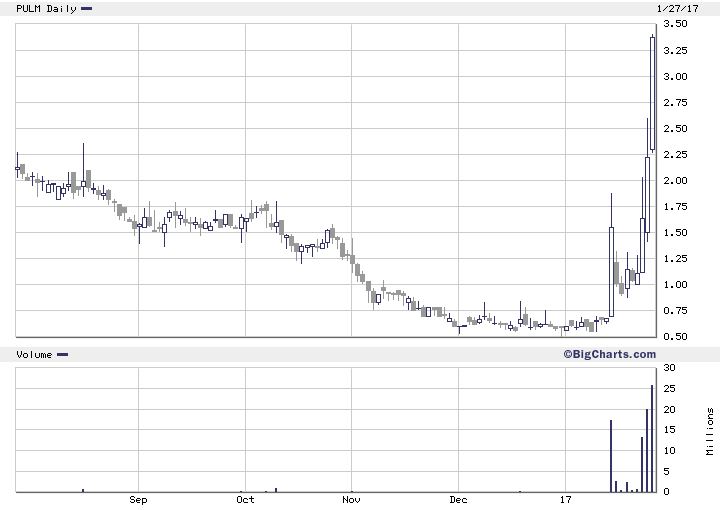Image resolution: width=720 pixels, height=510 pixels.
Task: Click the 1.00 price axis label
Action: [x=675, y=285]
